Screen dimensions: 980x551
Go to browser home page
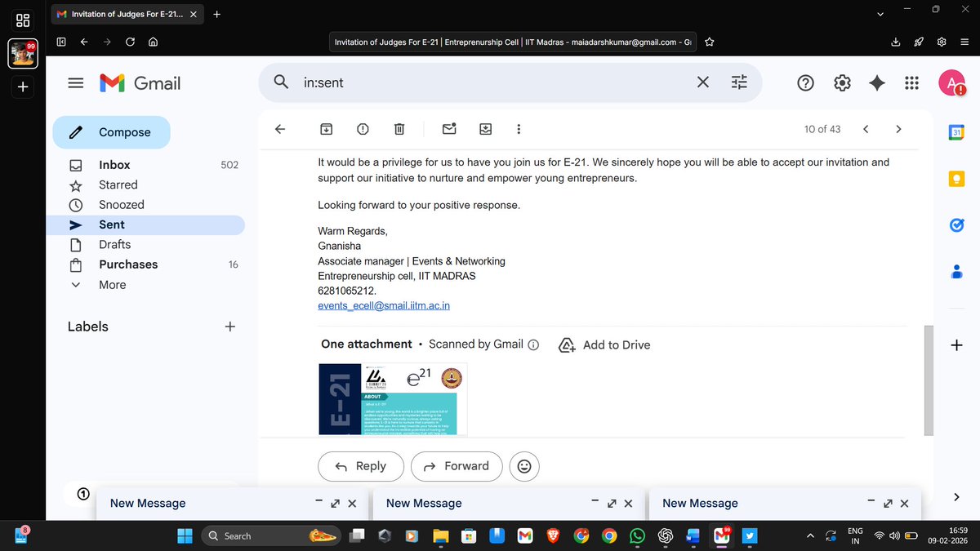[153, 42]
